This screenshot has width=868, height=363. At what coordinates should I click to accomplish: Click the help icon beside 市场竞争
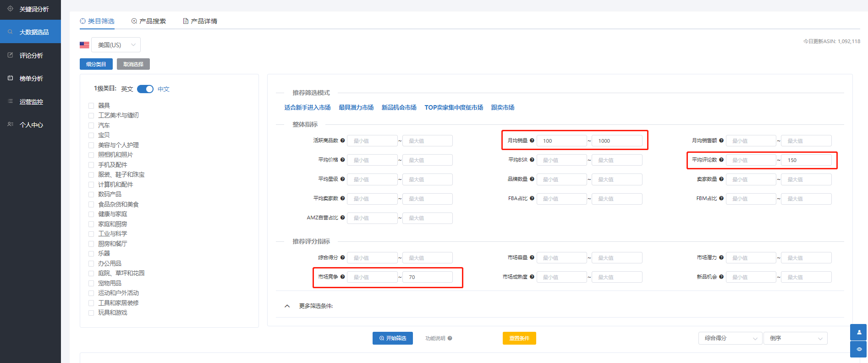[x=342, y=277]
